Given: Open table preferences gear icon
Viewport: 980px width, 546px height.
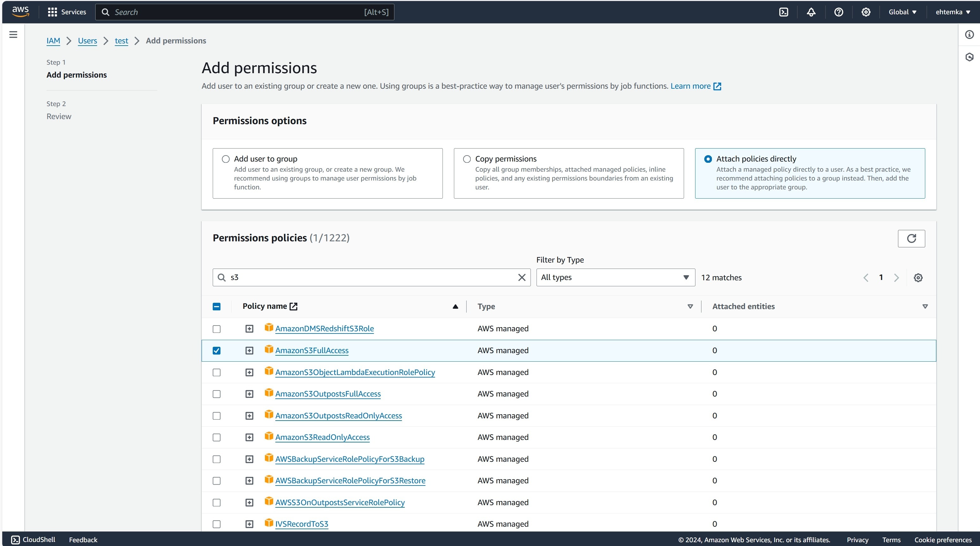Looking at the screenshot, I should [x=918, y=277].
